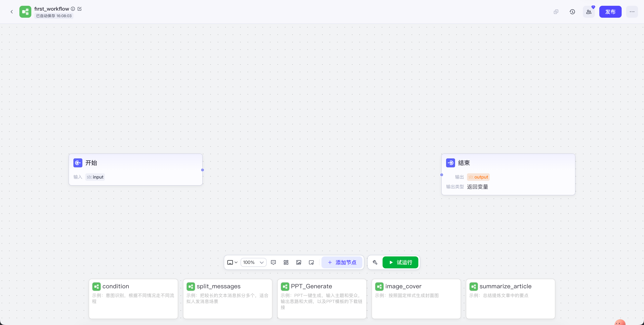Image resolution: width=644 pixels, height=325 pixels.
Task: Open debug tools with the wrench icon
Action: coord(375,262)
